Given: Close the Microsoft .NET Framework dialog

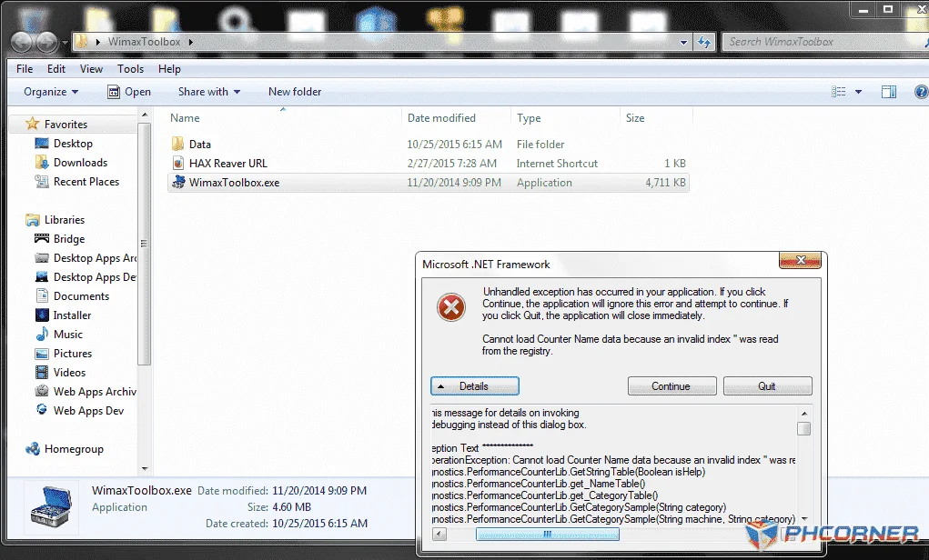Looking at the screenshot, I should (x=801, y=260).
